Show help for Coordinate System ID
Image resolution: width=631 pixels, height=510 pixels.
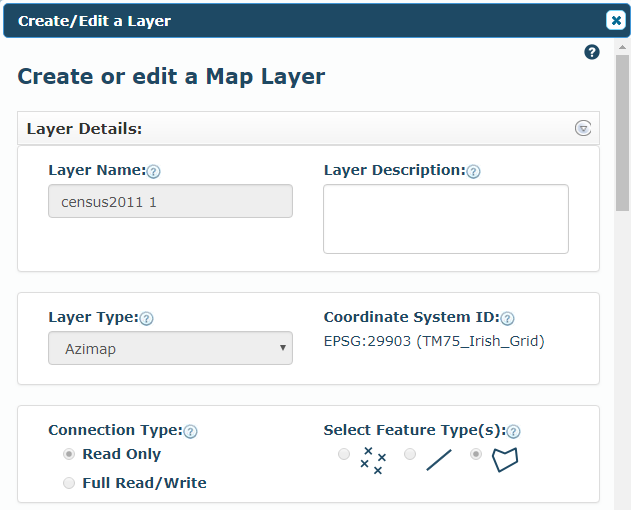[507, 318]
